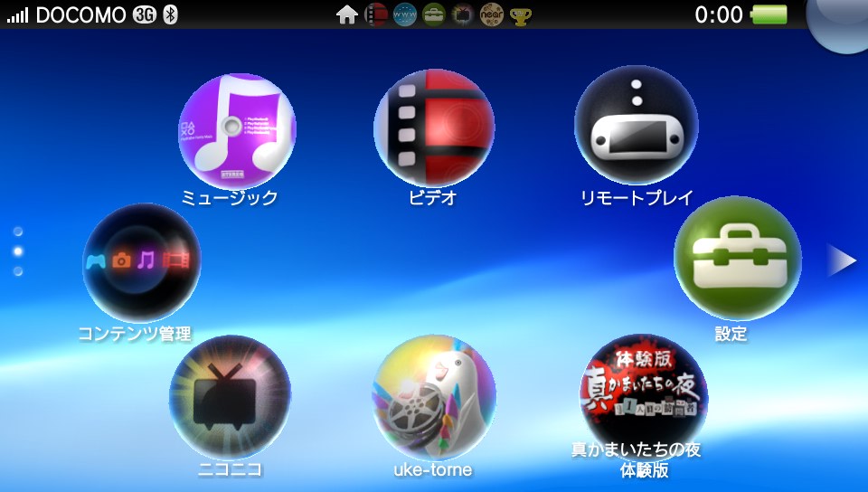Screen dimensions: 868x492
Task: Switch to the www browser in the status bar
Action: [405, 15]
